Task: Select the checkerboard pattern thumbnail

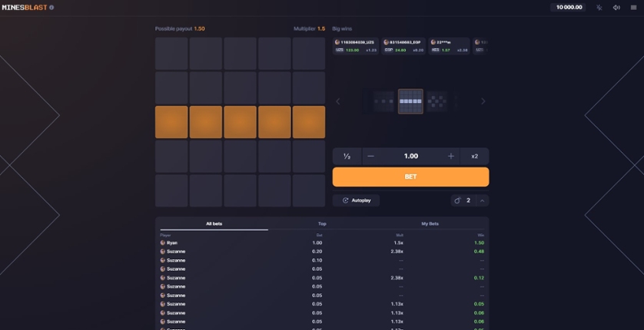Action: click(x=437, y=101)
